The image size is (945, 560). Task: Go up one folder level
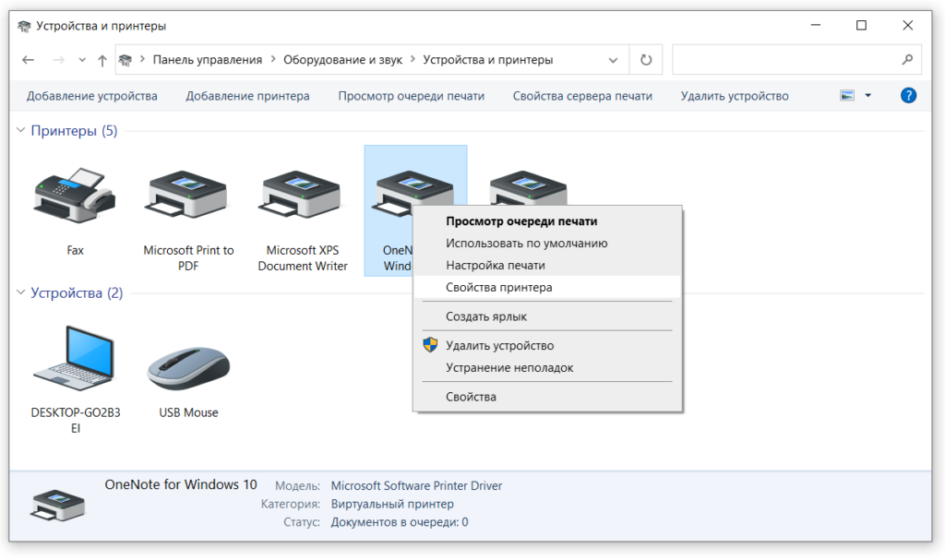pos(102,60)
